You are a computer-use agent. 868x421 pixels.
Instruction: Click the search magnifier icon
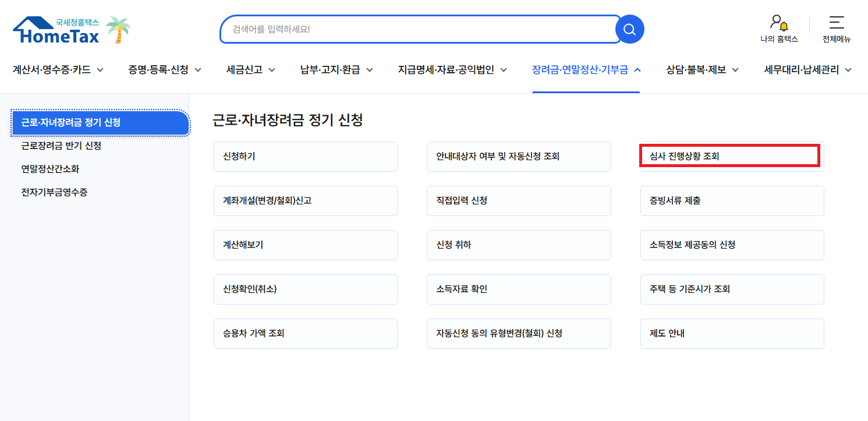629,29
